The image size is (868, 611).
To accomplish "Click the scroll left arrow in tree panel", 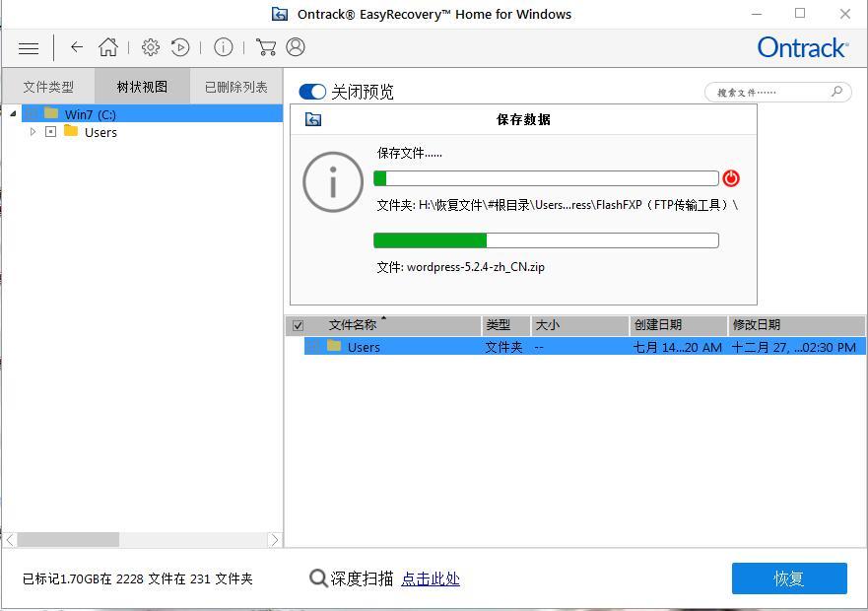I will (x=10, y=539).
